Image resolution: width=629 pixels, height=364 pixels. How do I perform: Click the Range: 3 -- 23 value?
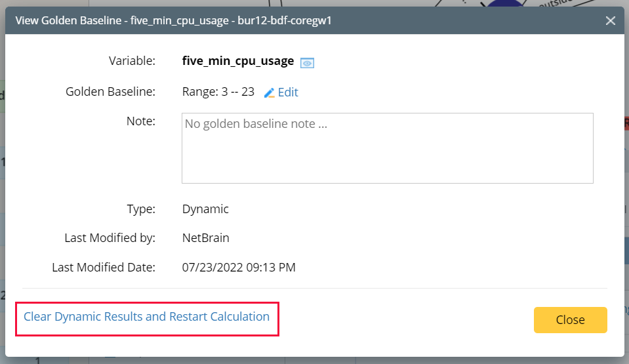218,92
